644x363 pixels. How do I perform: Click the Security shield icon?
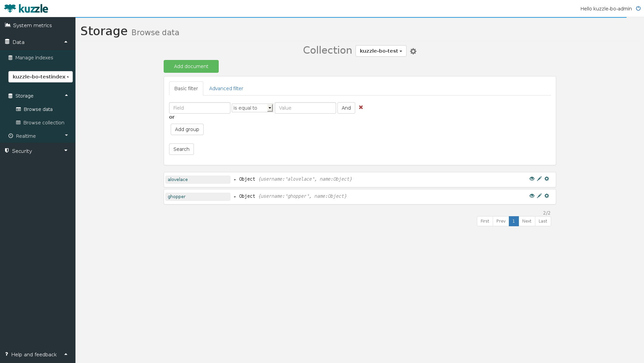7,151
